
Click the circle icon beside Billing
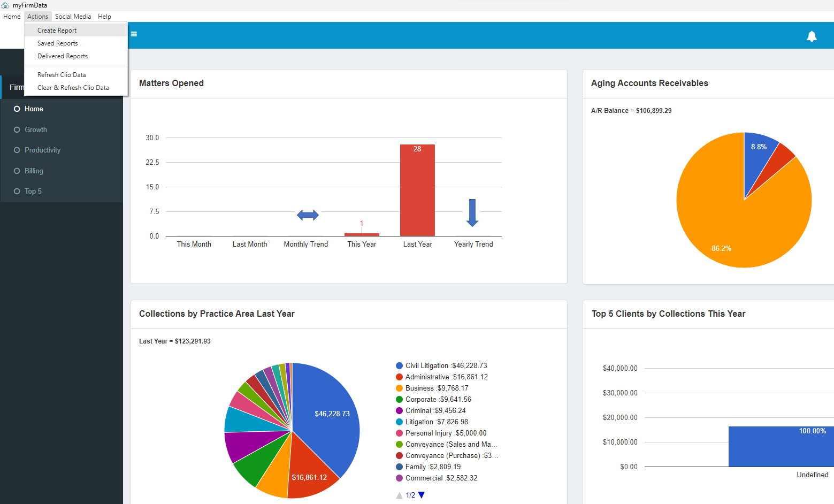pyautogui.click(x=17, y=171)
